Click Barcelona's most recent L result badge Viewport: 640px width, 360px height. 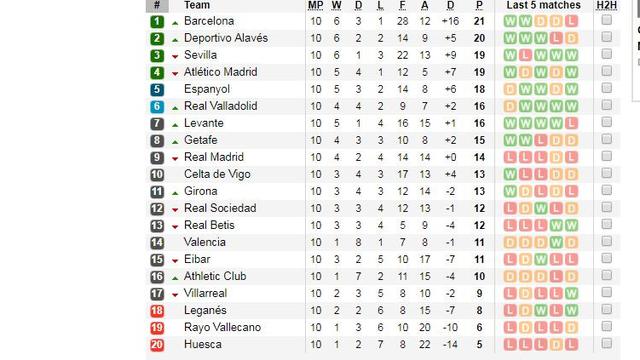pos(571,21)
